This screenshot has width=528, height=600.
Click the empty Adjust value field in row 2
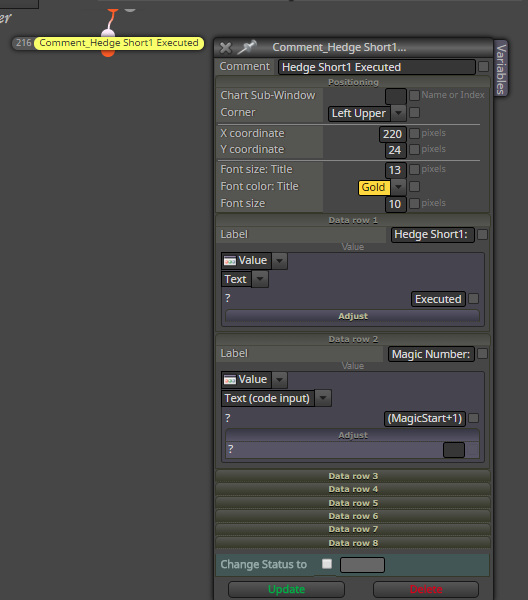pos(454,450)
